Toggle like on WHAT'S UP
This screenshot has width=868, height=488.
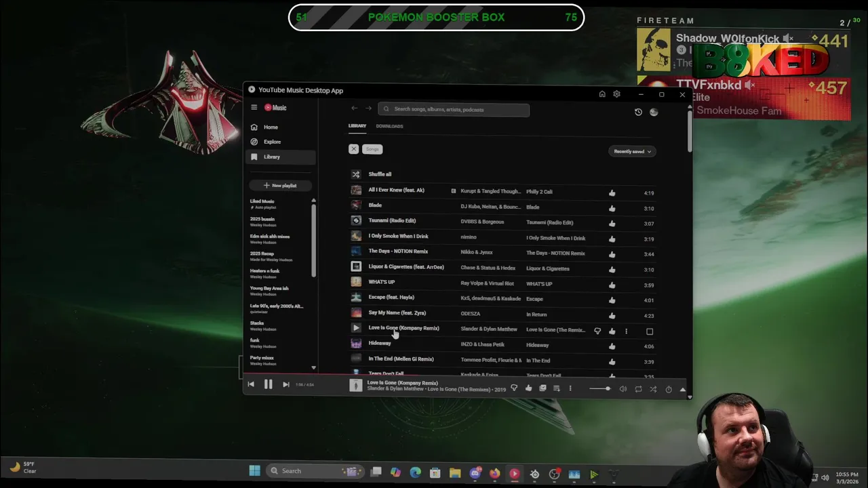click(x=612, y=285)
